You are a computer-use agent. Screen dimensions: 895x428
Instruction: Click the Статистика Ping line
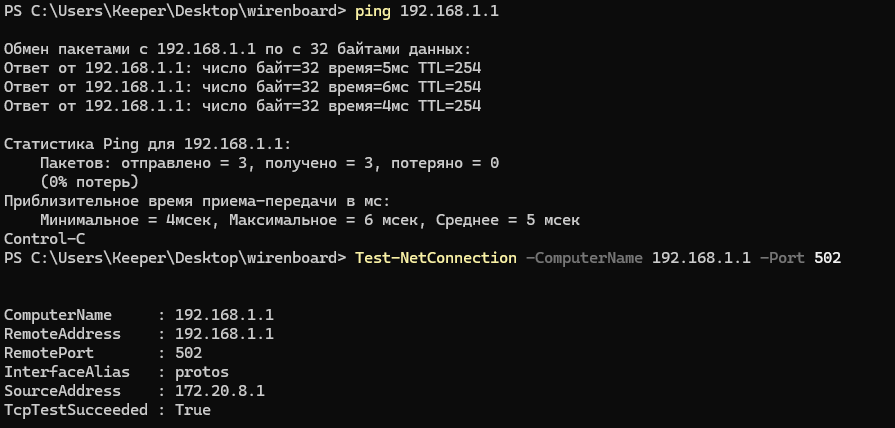click(x=148, y=144)
